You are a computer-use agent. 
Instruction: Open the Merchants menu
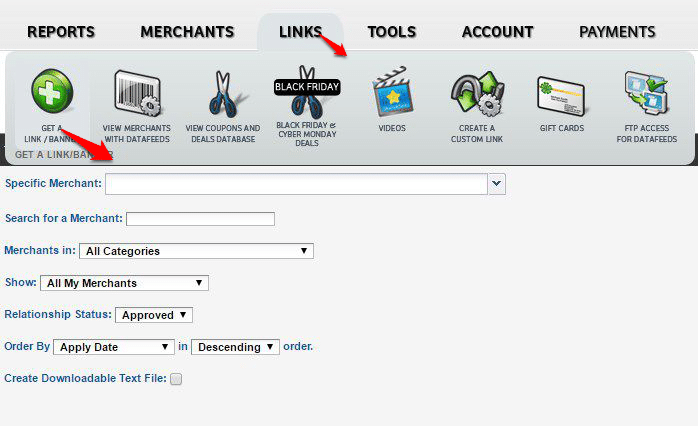187,32
